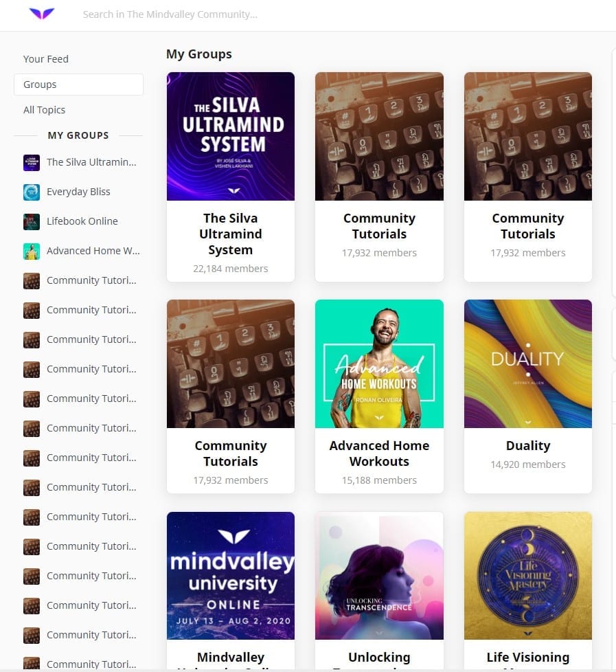Screen dimensions: 616x672
Task: Open The Silva Ultramind sidebar group icon
Action: point(32,163)
